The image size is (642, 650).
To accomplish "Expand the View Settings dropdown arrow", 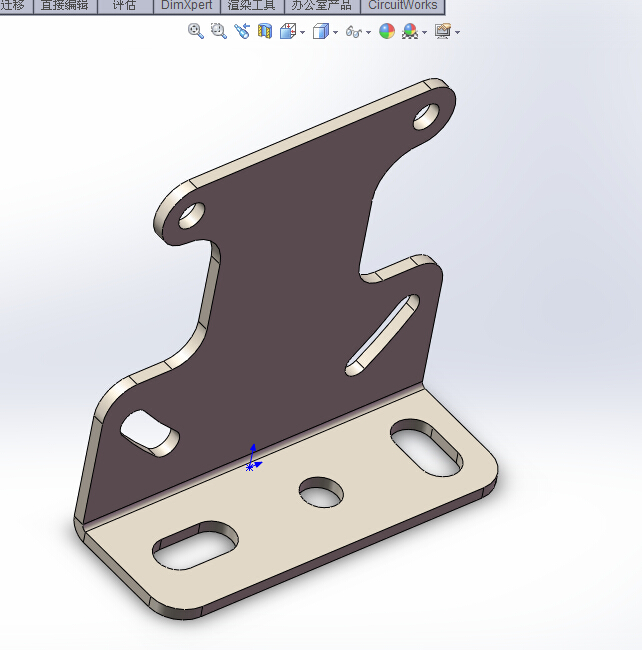I will pyautogui.click(x=458, y=32).
